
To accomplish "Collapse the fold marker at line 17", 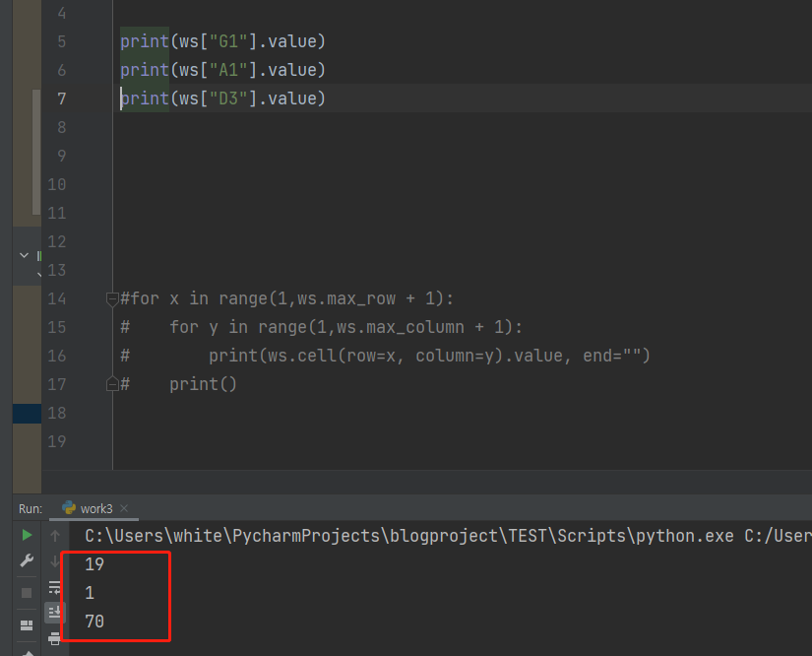I will (x=112, y=384).
